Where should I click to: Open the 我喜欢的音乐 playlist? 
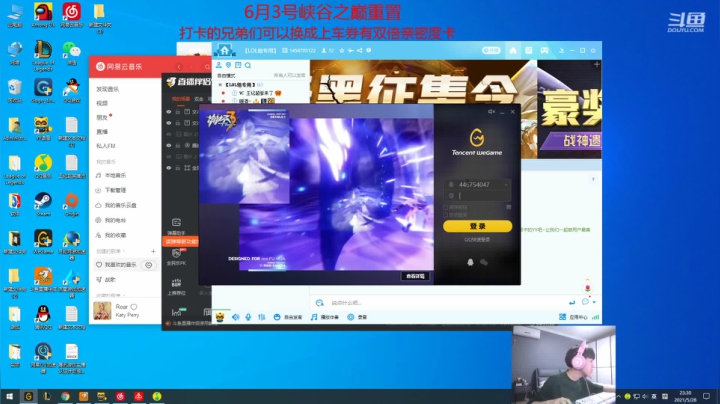[x=116, y=265]
